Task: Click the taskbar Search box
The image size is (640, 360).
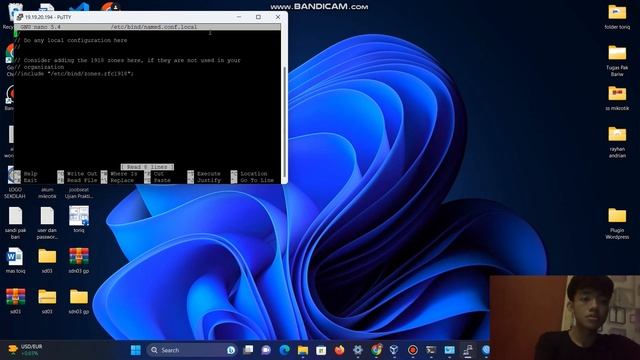Action: pos(191,350)
